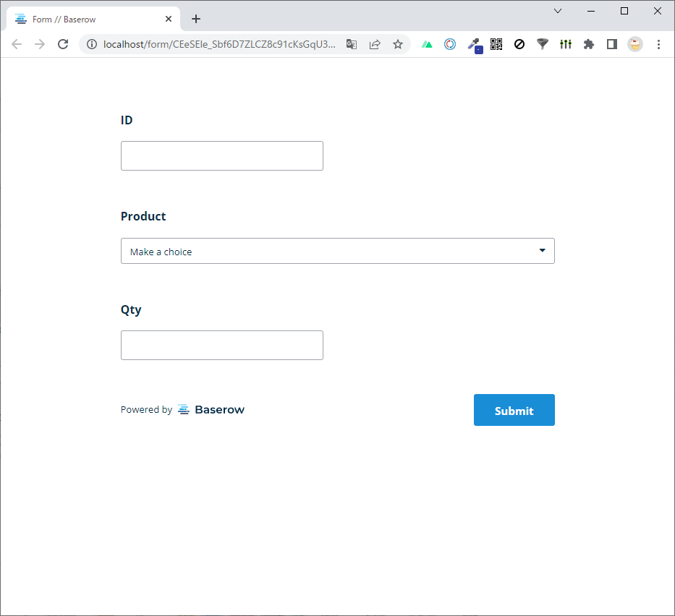Click the 'Qty' field label
The image size is (675, 616).
pyautogui.click(x=131, y=310)
